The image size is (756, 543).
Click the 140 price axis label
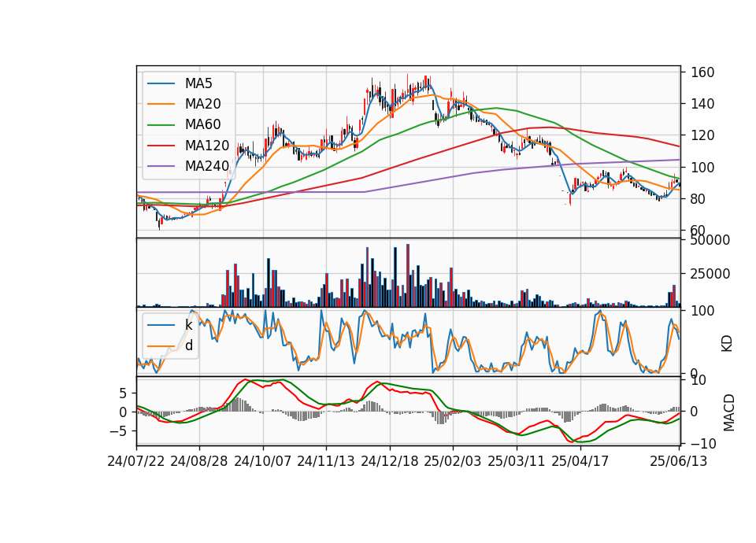pos(702,104)
